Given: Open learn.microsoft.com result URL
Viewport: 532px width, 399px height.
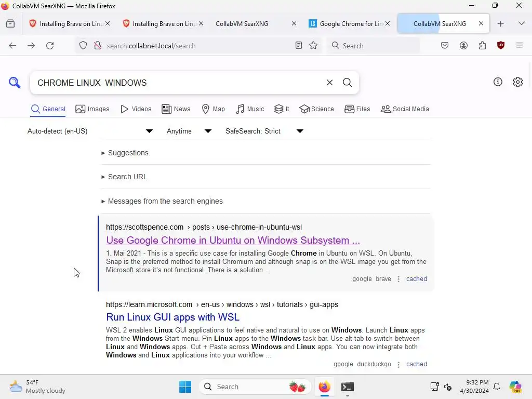Looking at the screenshot, I should (222, 304).
